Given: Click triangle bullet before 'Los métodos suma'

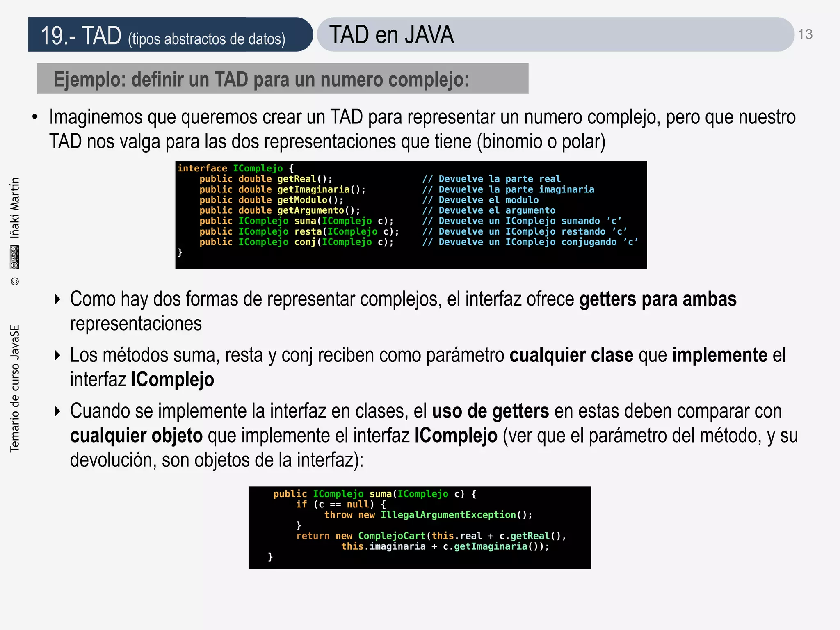Looking at the screenshot, I should (57, 355).
